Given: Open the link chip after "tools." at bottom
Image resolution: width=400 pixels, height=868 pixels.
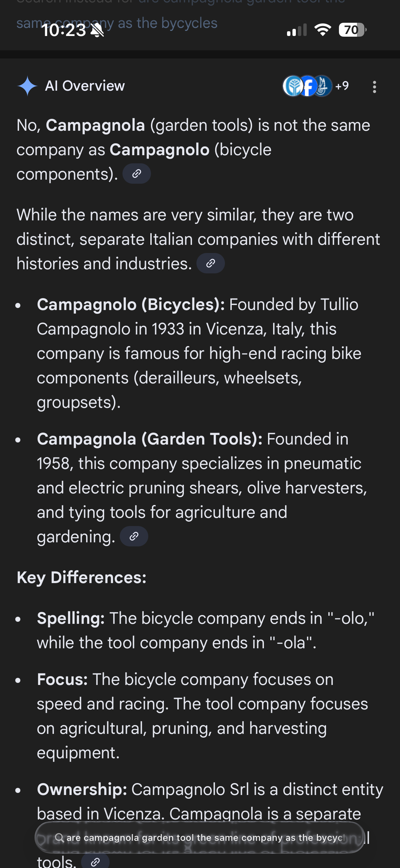Looking at the screenshot, I should [x=95, y=862].
